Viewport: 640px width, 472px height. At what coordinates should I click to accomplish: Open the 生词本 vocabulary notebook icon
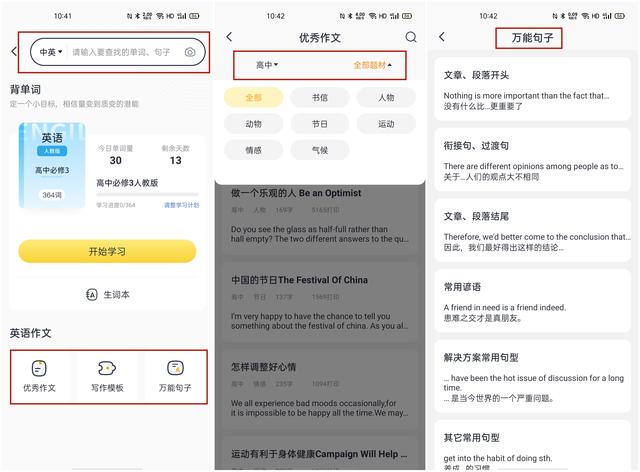[92, 294]
